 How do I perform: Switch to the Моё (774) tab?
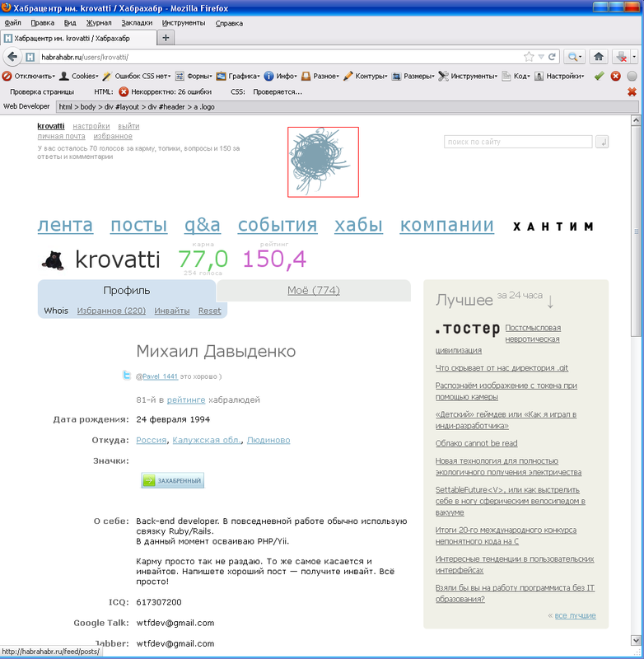point(314,291)
